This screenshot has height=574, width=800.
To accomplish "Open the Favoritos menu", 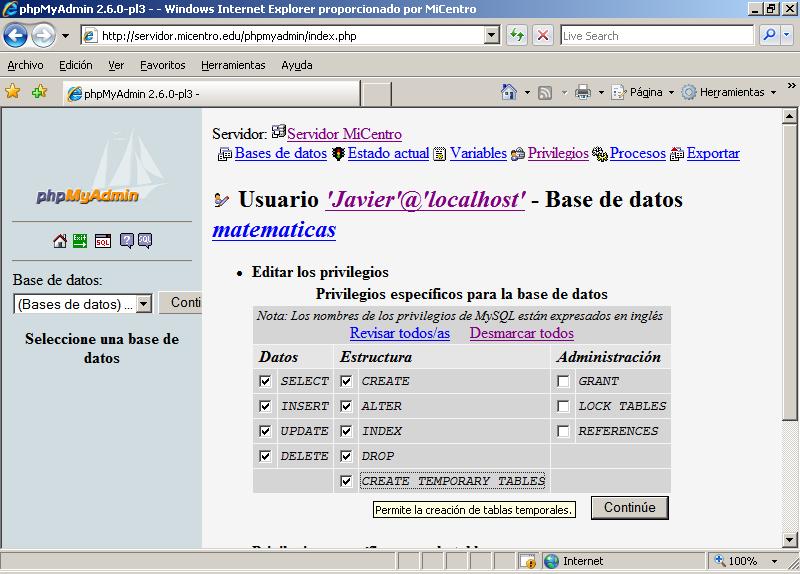I will click(162, 65).
